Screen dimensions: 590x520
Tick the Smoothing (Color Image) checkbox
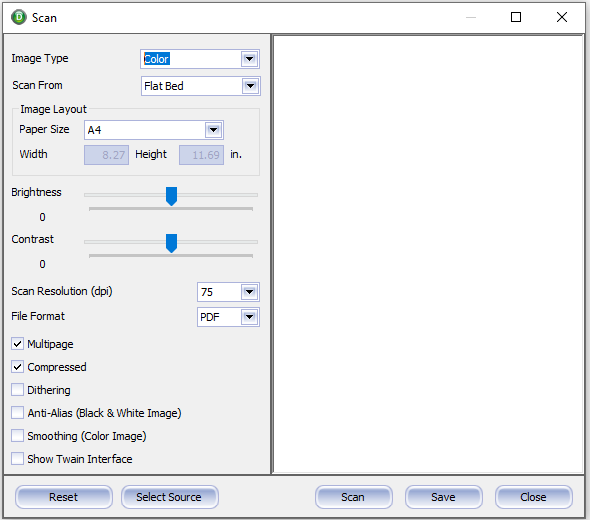tap(17, 436)
